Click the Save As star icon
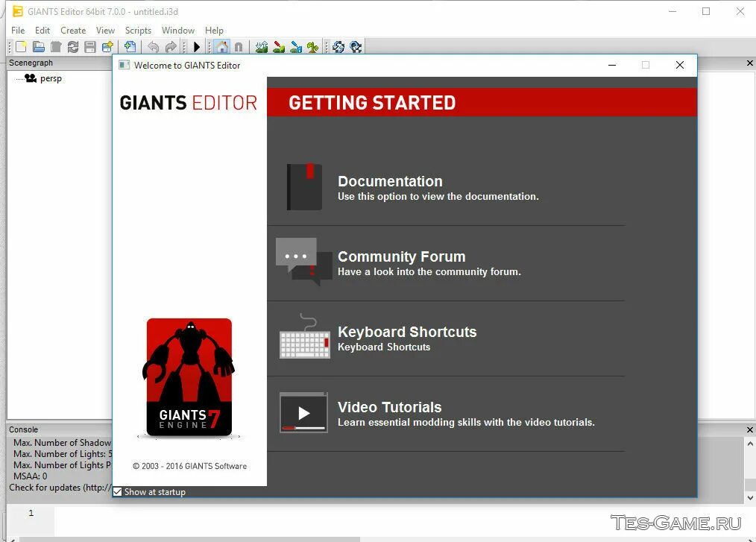Viewport: 756px width, 542px height. click(x=107, y=47)
